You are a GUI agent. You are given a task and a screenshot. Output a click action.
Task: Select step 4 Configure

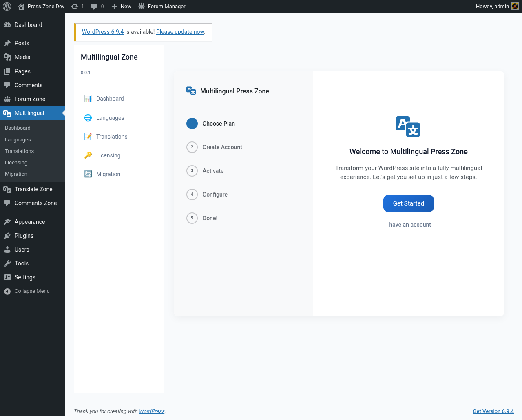207,195
